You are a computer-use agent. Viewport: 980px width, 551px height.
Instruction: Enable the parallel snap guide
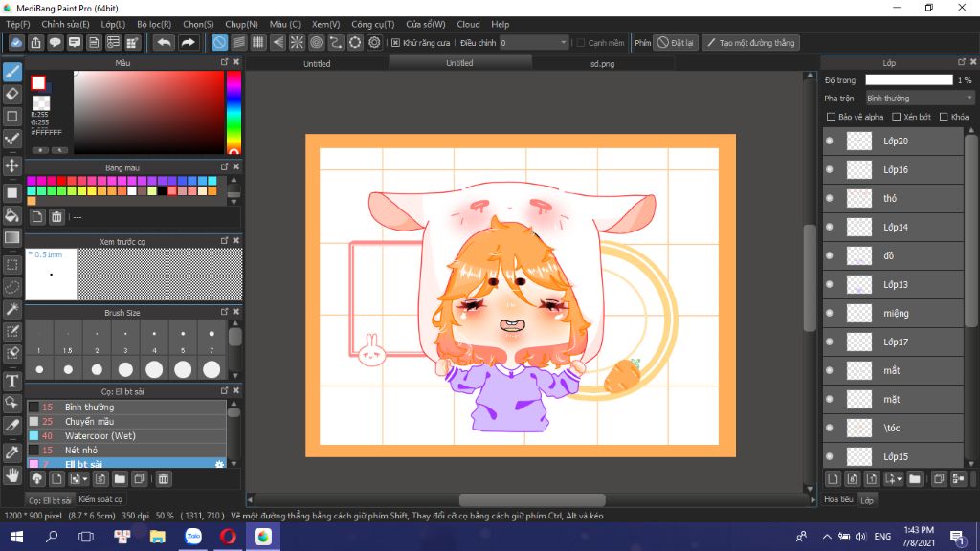click(238, 42)
